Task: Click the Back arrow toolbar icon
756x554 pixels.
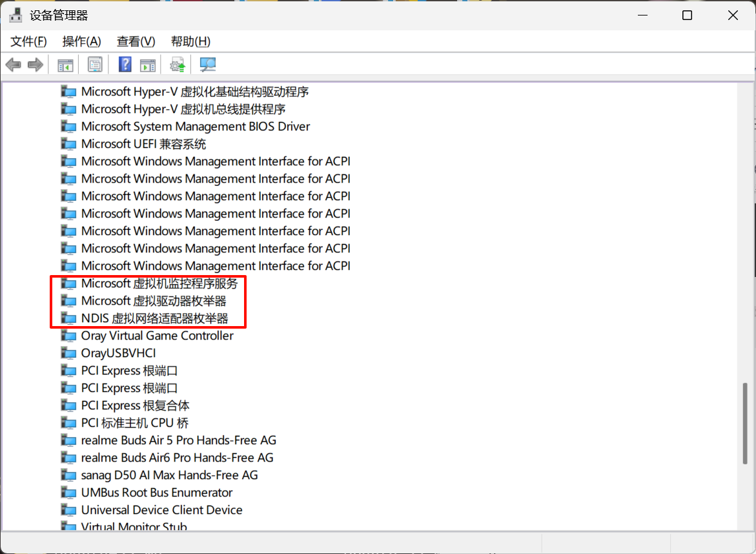Action: pyautogui.click(x=14, y=65)
